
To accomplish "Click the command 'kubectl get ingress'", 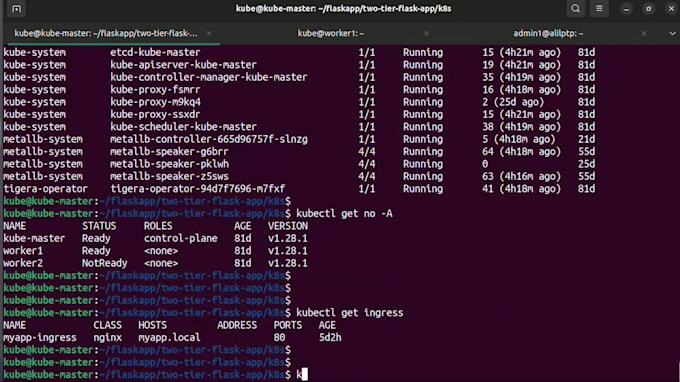I will point(350,313).
